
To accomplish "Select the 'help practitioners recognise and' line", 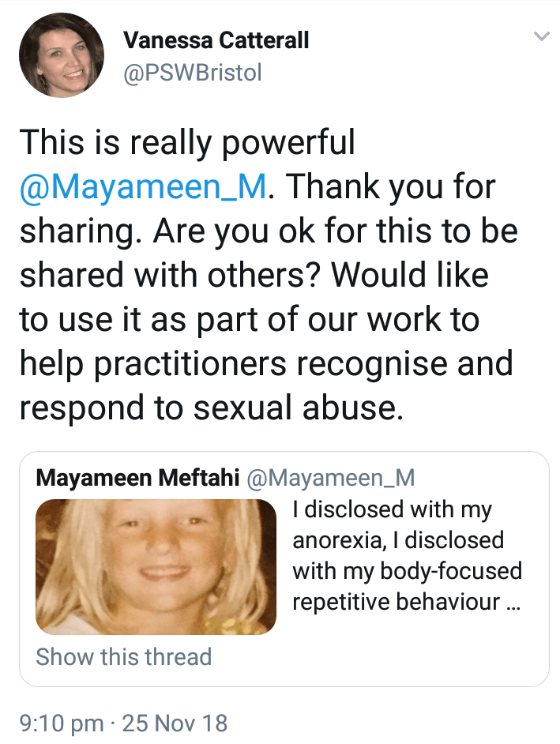I will pos(266,363).
